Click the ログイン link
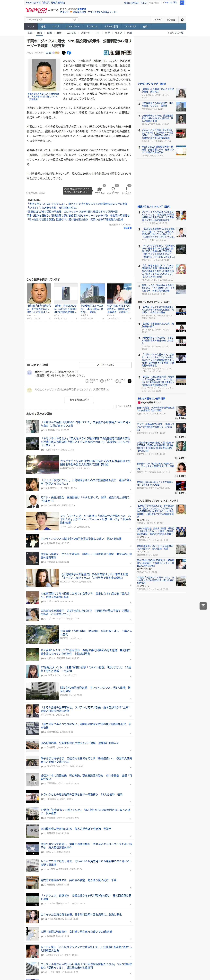The height and width of the screenshot is (980, 210). pyautogui.click(x=64, y=12)
